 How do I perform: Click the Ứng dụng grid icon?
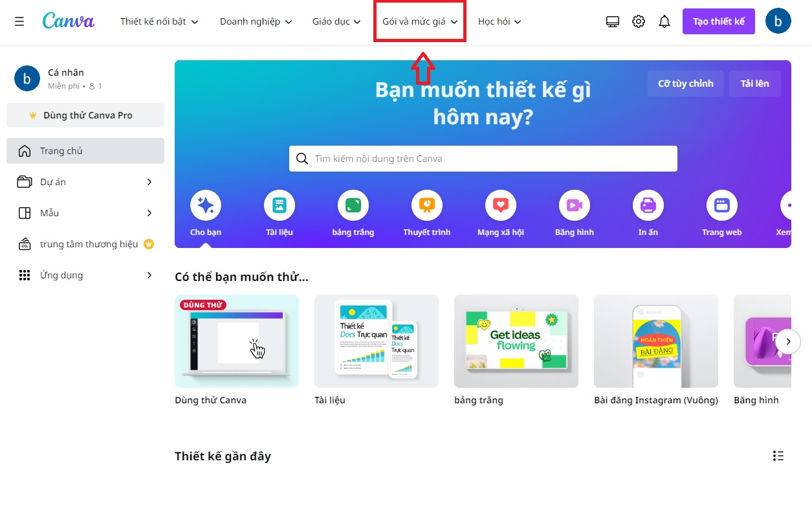click(25, 275)
